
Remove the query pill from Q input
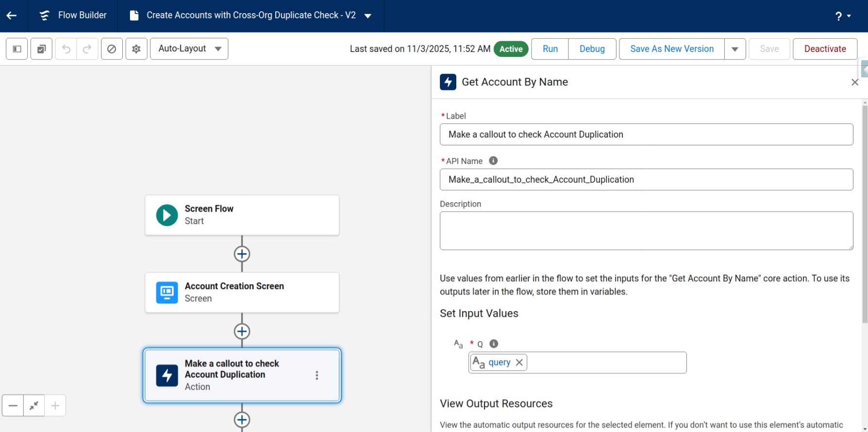(x=519, y=363)
